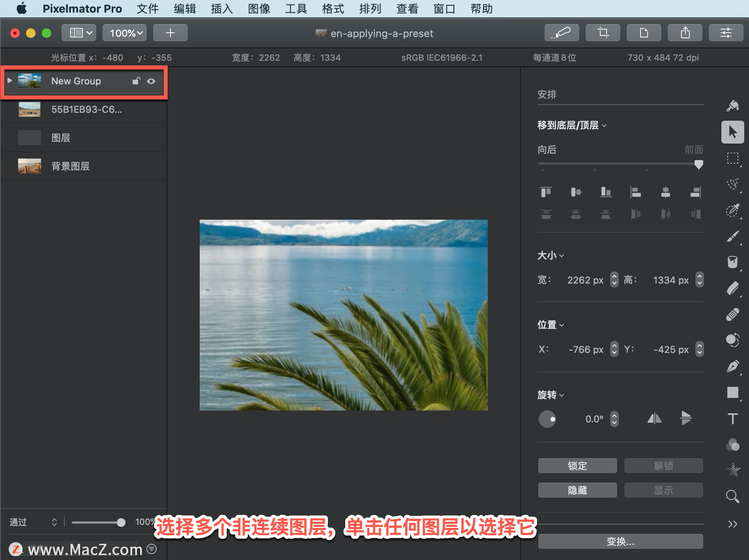
Task: Align left edges icon
Action: pyautogui.click(x=636, y=192)
